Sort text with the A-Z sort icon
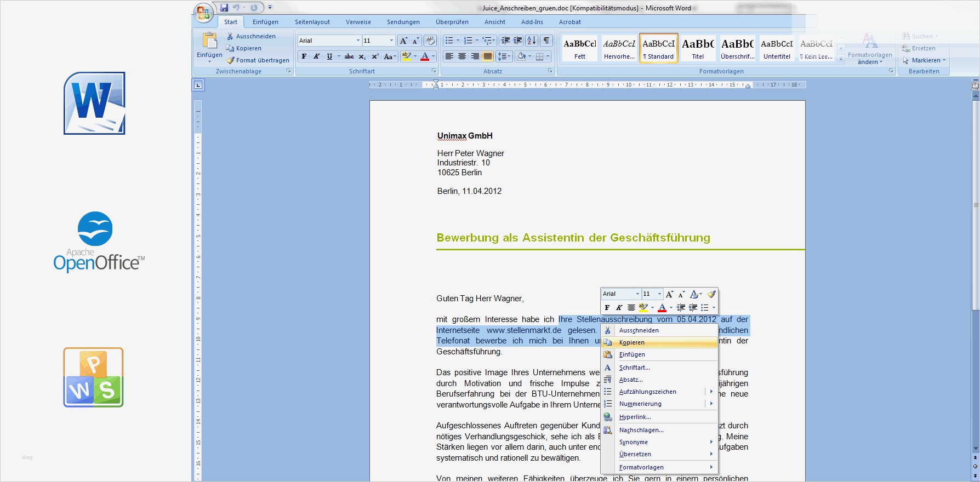 531,41
